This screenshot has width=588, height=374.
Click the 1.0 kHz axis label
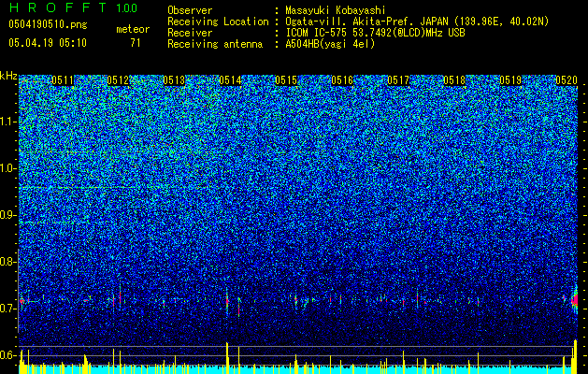pyautogui.click(x=7, y=168)
